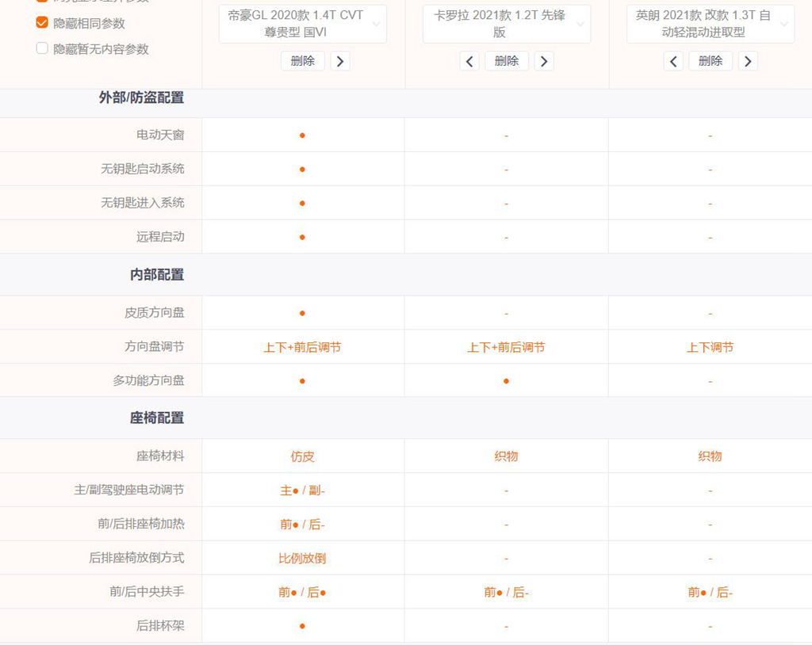
Task: Click 英朗 armrest value 前● / 后-
Action: click(x=710, y=592)
